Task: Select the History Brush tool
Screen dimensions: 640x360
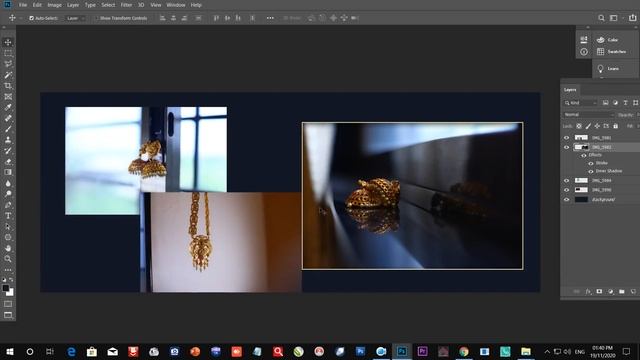Action: point(8,151)
